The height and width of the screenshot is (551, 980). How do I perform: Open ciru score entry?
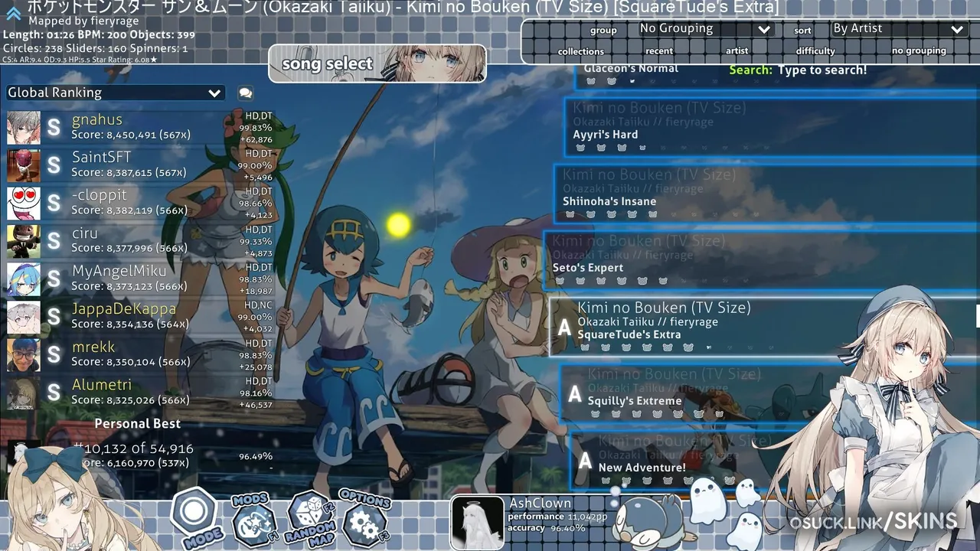click(139, 241)
